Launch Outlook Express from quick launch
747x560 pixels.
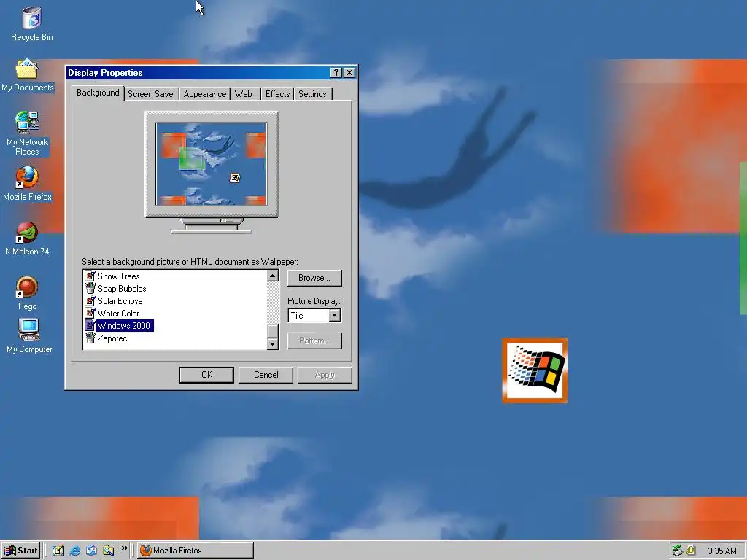click(x=91, y=551)
